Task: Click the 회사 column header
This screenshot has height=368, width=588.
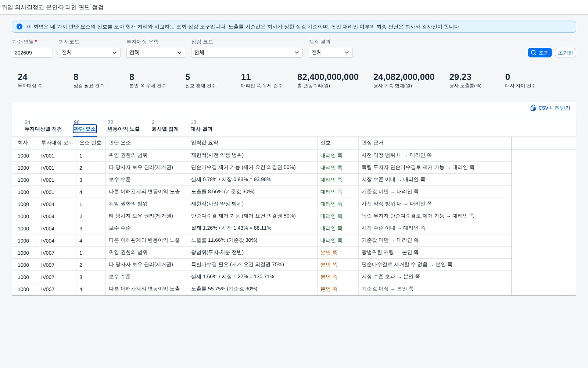Action: (25, 143)
